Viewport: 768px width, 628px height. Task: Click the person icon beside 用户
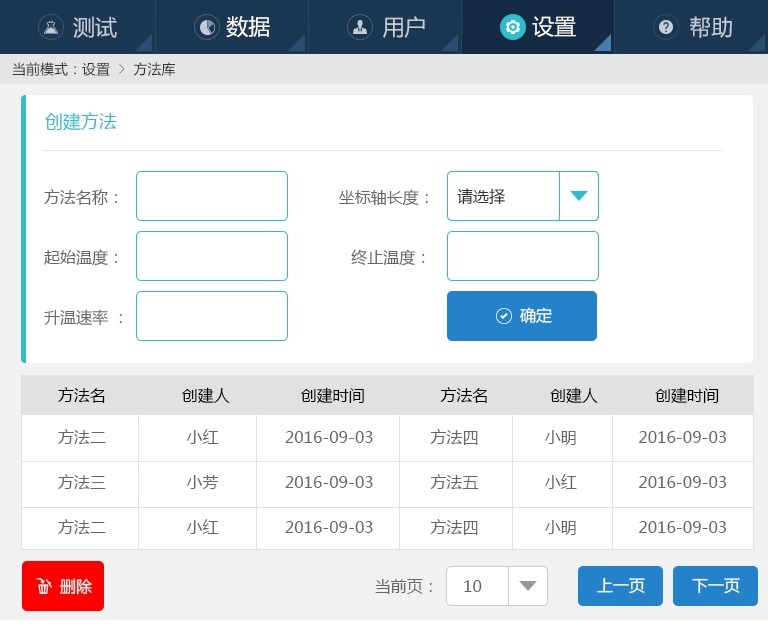[x=359, y=27]
